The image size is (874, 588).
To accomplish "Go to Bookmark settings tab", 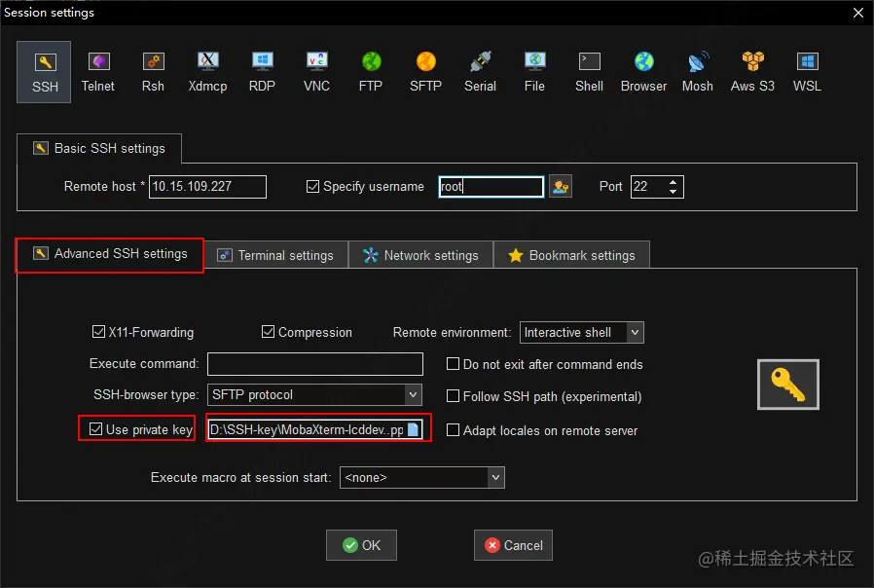I will (572, 255).
